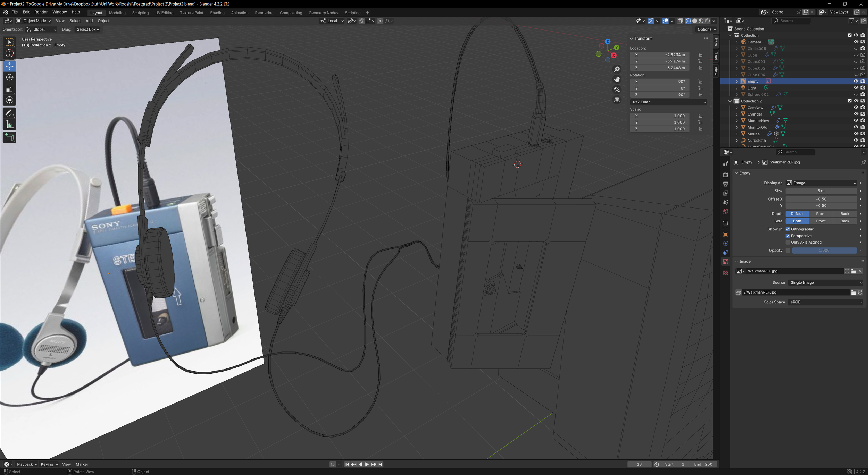Jump to the last frame in the timeline
Viewport: 868px width, 475px height.
point(380,464)
